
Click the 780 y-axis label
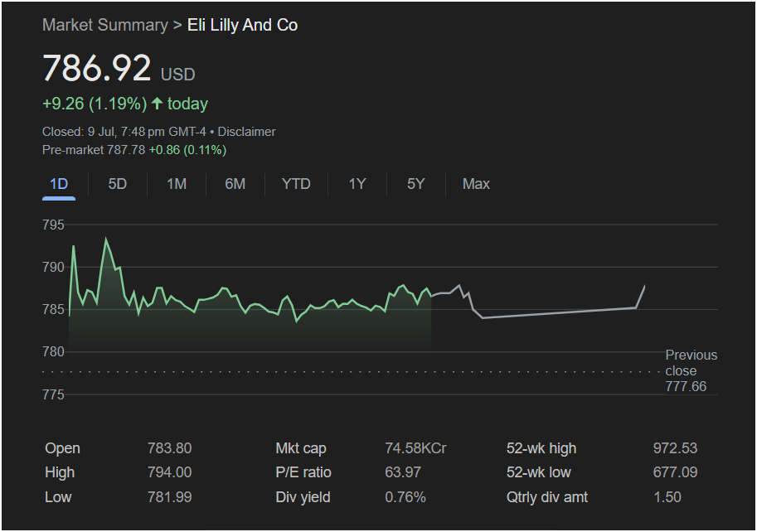coord(53,351)
